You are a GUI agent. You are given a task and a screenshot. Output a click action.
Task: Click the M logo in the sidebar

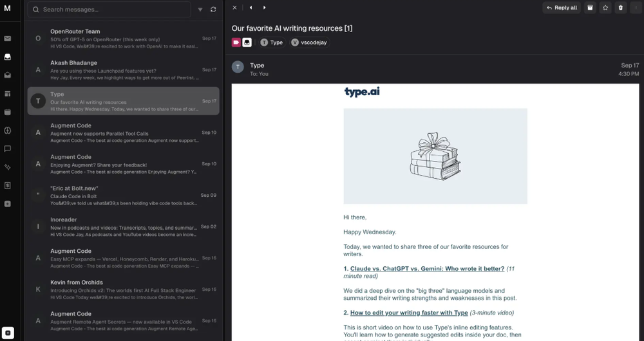point(7,8)
